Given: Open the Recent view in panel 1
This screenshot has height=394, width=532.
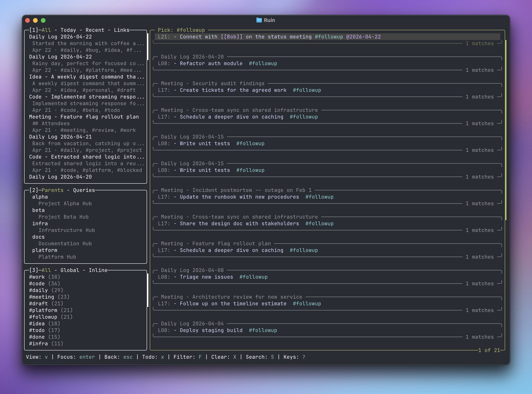Looking at the screenshot, I should 95,30.
